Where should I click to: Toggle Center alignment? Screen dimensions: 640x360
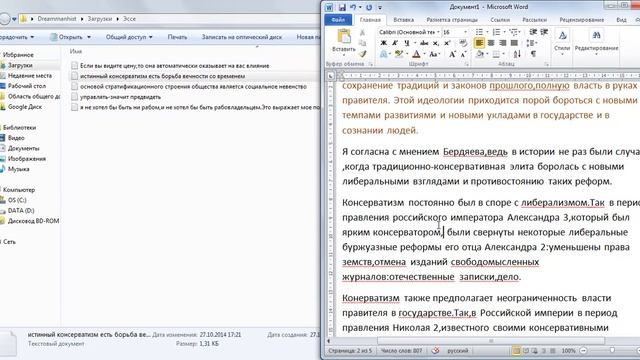pyautogui.click(x=491, y=43)
